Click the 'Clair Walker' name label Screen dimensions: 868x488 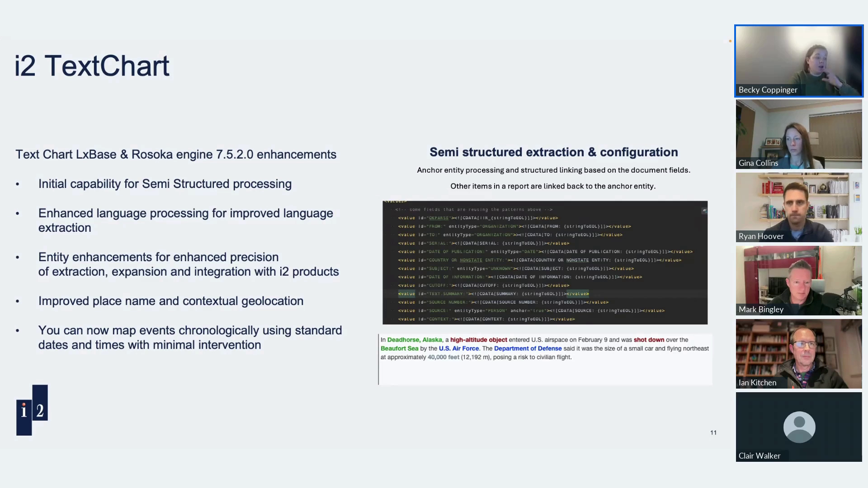[x=759, y=456]
